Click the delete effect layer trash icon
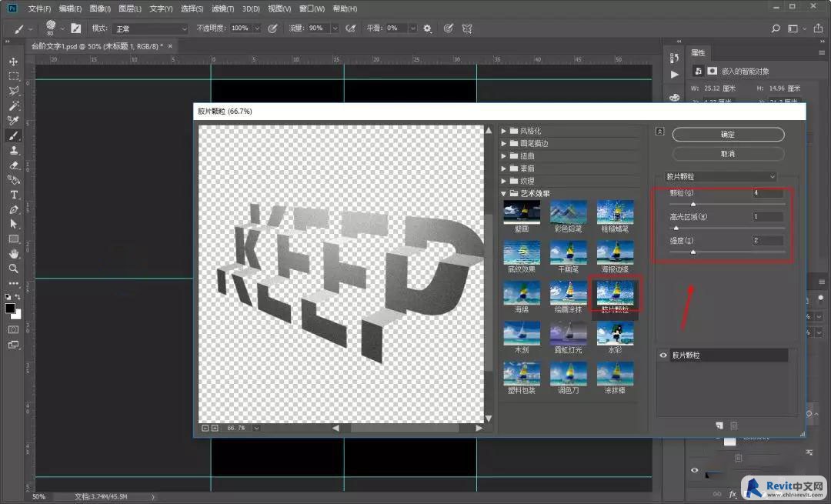This screenshot has width=831, height=504. (734, 426)
